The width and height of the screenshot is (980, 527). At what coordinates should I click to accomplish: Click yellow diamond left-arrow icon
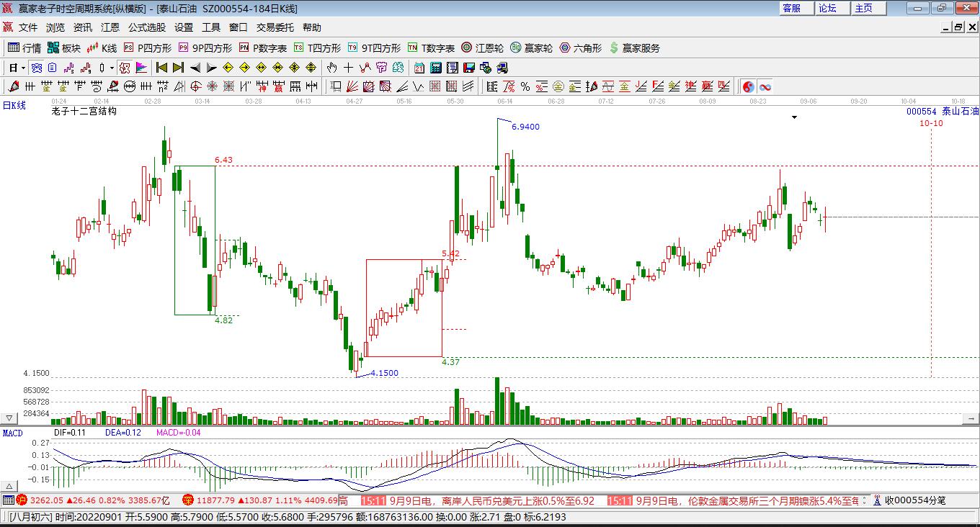point(228,68)
